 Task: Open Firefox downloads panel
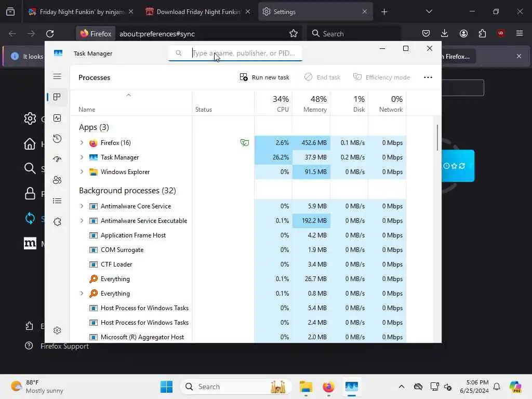tap(445, 34)
